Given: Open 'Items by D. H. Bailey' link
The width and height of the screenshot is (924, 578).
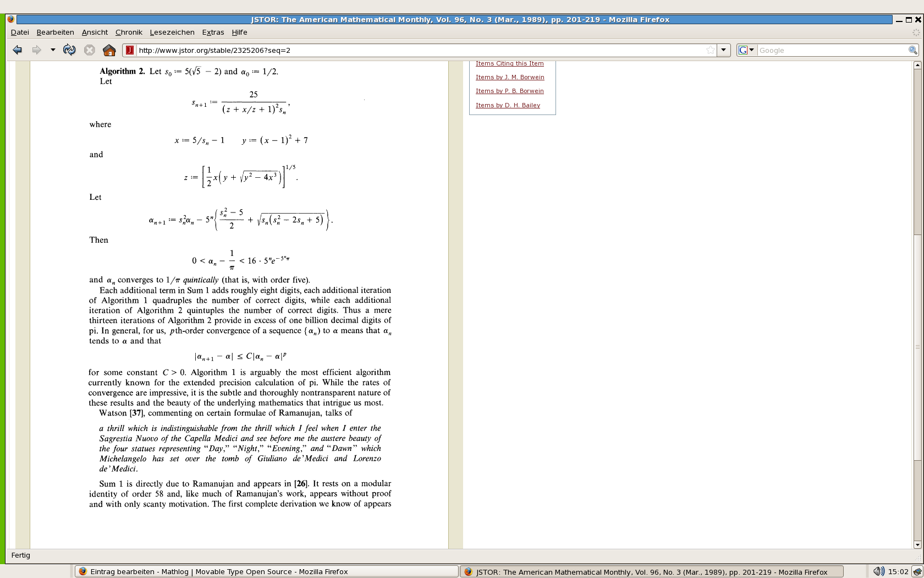Looking at the screenshot, I should click(x=508, y=105).
